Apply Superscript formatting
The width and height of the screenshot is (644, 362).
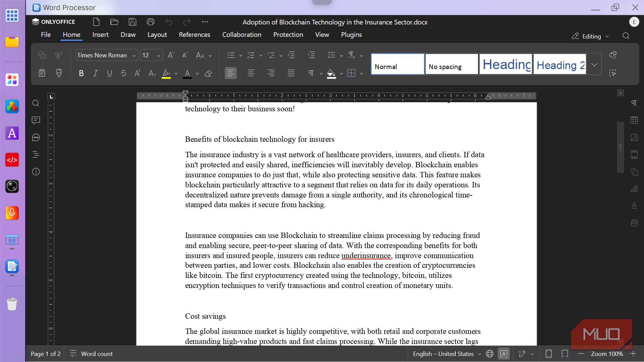(138, 73)
